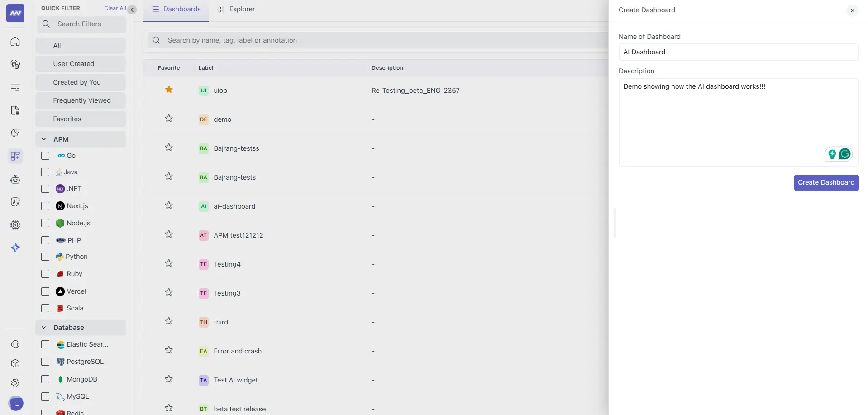Switch to the Explorer tab
Viewport: 868px width, 415px height.
click(236, 10)
